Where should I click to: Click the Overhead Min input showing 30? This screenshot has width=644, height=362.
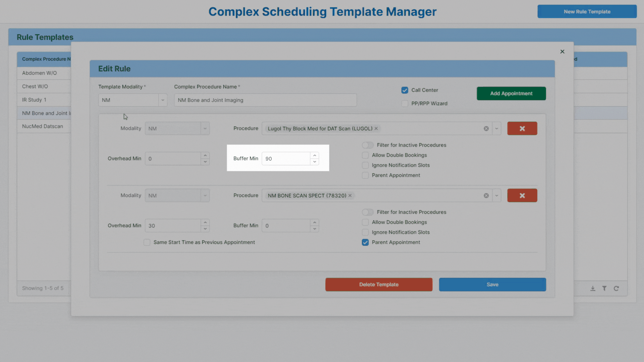171,225
